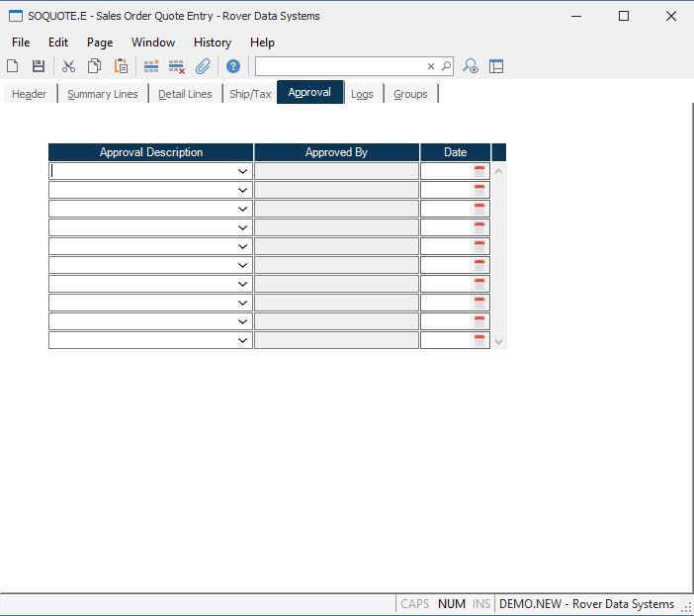Screen dimensions: 694x616
Task: Open the History menu
Action: click(212, 43)
